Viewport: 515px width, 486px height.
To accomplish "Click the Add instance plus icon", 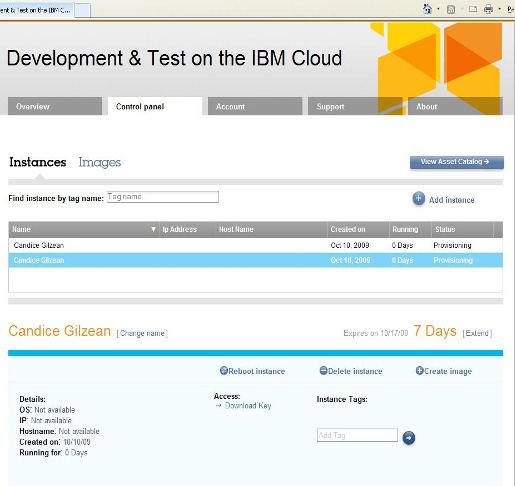I will 419,198.
